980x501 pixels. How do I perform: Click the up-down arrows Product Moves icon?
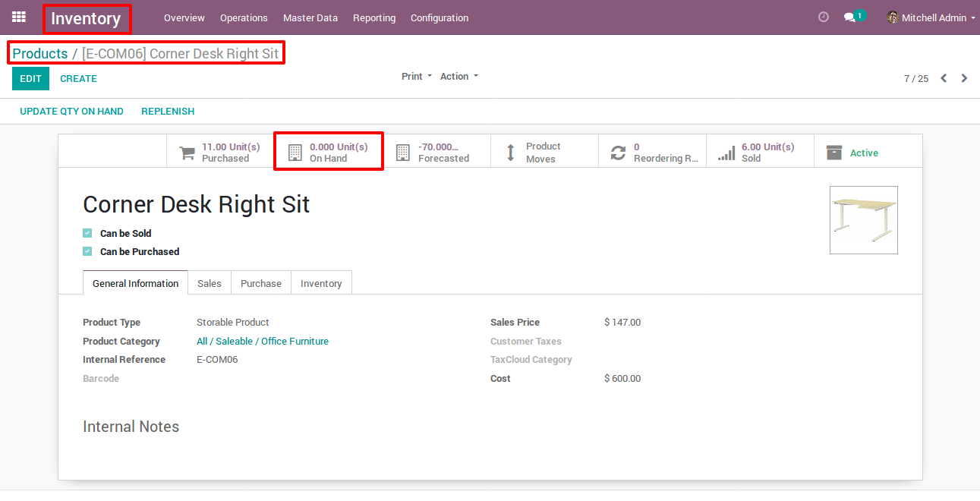[511, 153]
